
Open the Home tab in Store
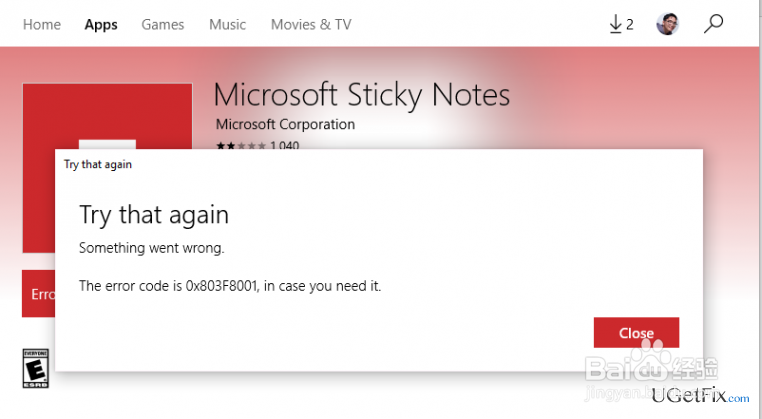42,24
